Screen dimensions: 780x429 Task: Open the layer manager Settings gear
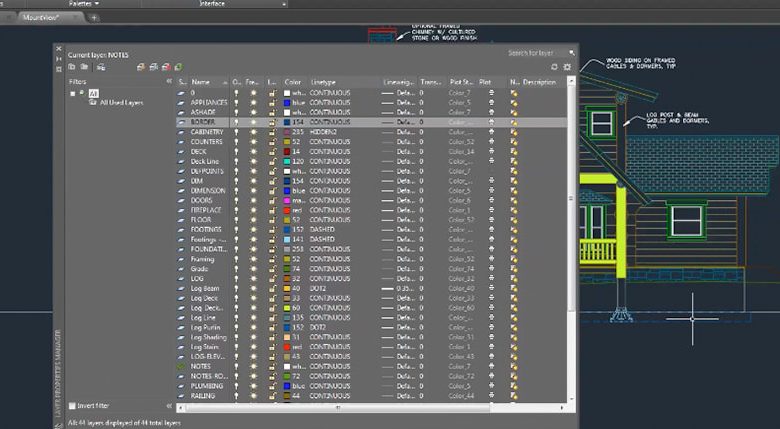pyautogui.click(x=567, y=67)
